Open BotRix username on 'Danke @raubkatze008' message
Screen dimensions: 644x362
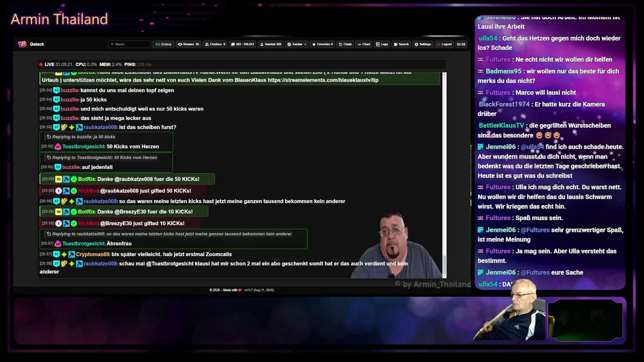[x=87, y=179]
